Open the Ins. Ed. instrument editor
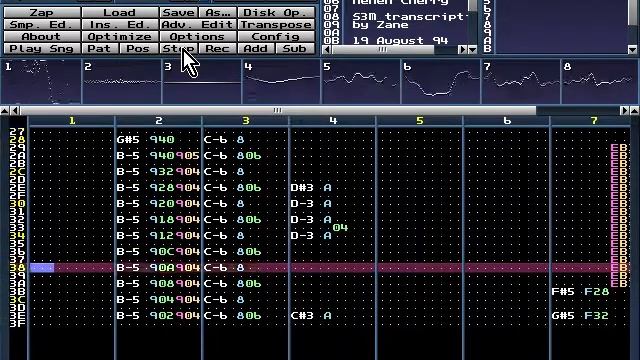640x360 pixels. click(x=120, y=24)
